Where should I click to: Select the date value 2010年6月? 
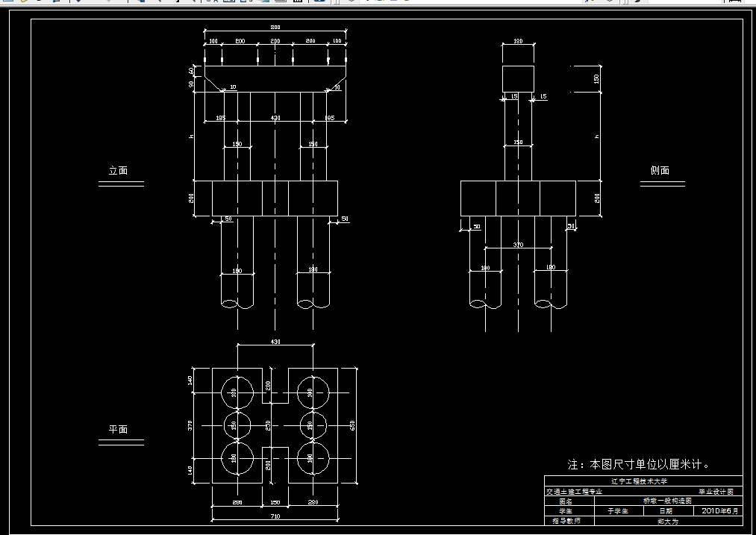click(x=720, y=511)
